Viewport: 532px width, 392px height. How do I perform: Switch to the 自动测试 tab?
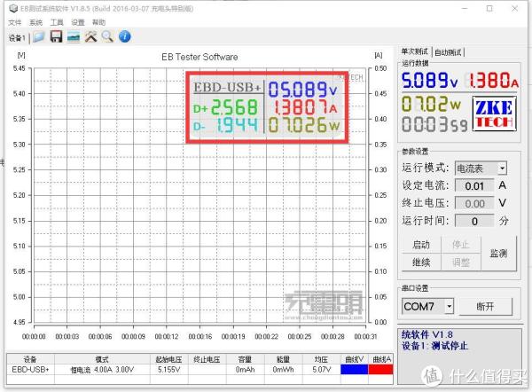pos(448,52)
